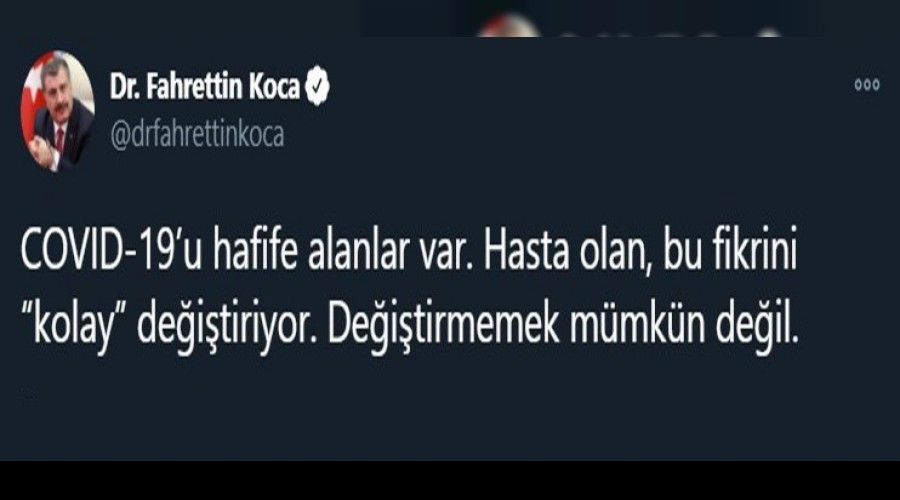Click the word mümkün in the tweet
The image size is (900, 500).
click(636, 326)
